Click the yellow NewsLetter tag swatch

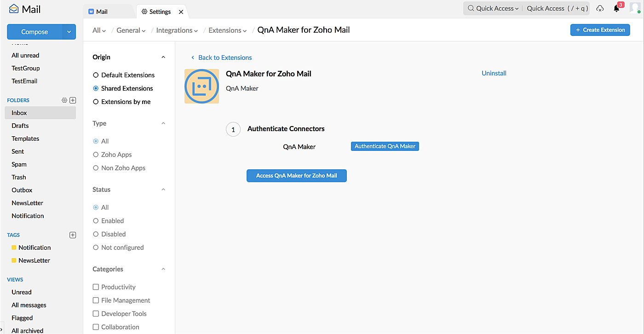point(14,260)
